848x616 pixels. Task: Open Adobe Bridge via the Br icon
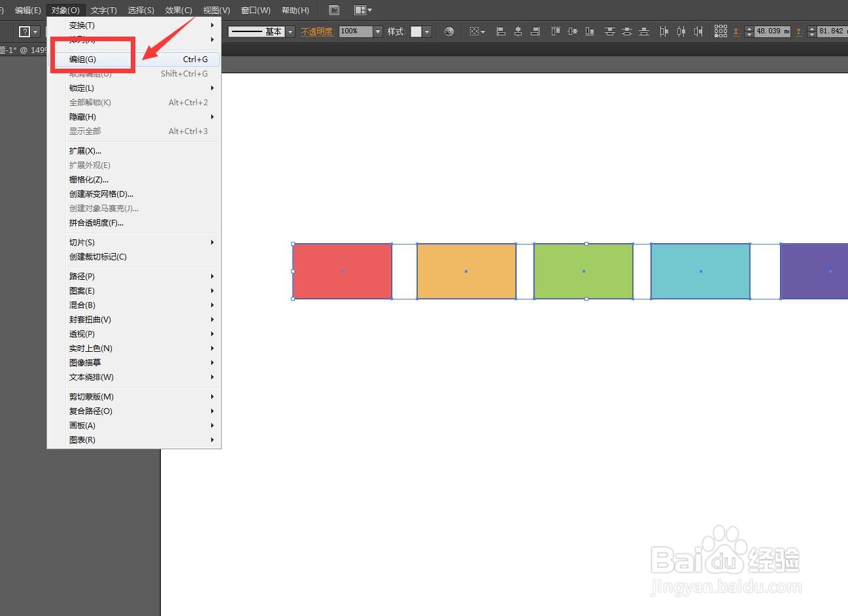click(x=334, y=10)
